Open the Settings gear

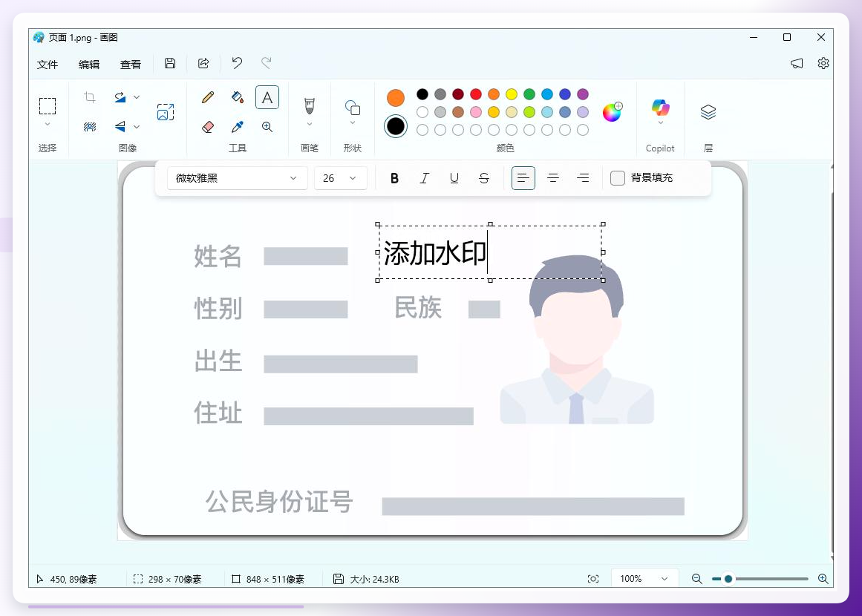[823, 63]
